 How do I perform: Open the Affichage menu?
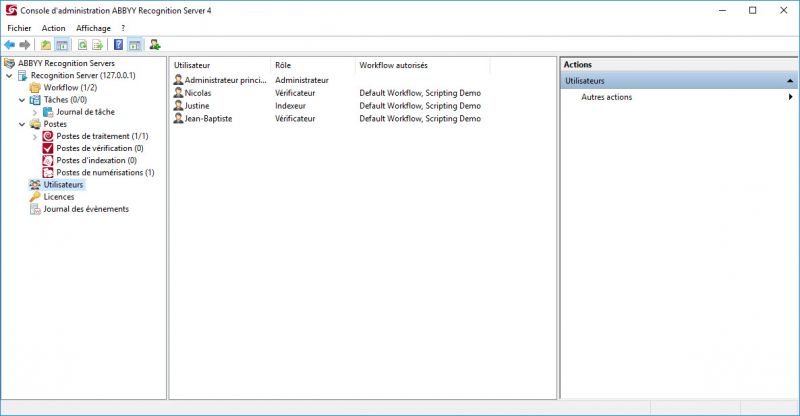click(93, 28)
